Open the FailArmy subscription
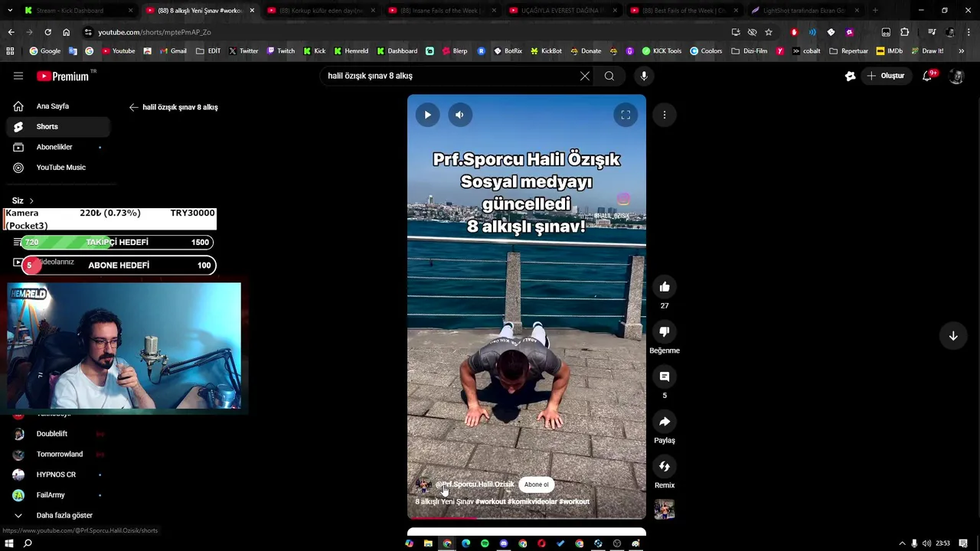Image resolution: width=980 pixels, height=551 pixels. click(x=57, y=495)
